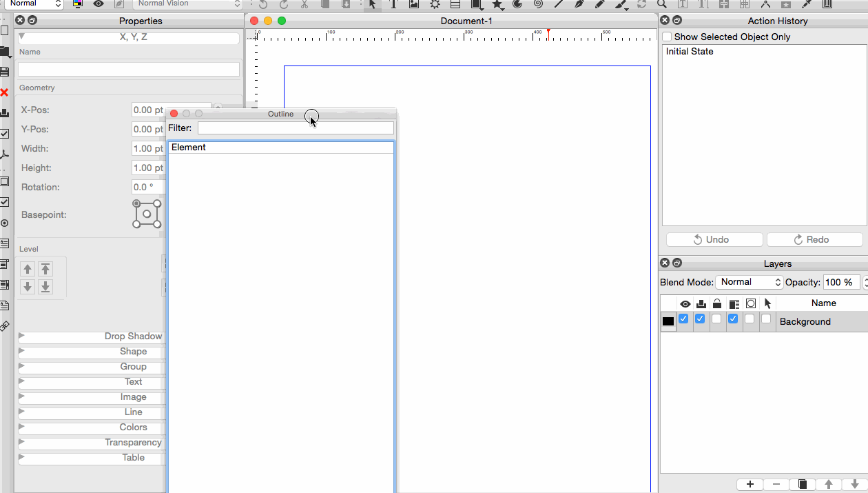This screenshot has width=868, height=493.
Task: Lock the Background layer checkbox
Action: [716, 319]
